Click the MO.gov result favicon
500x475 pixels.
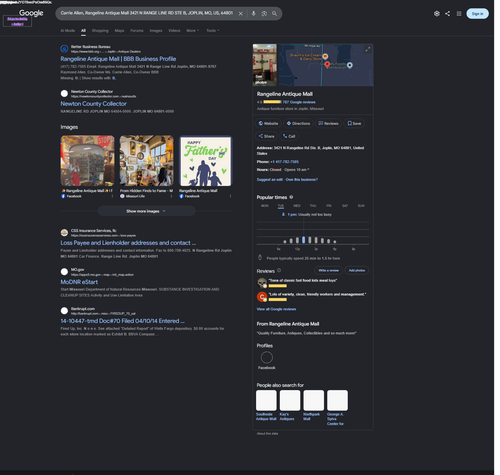point(64,272)
